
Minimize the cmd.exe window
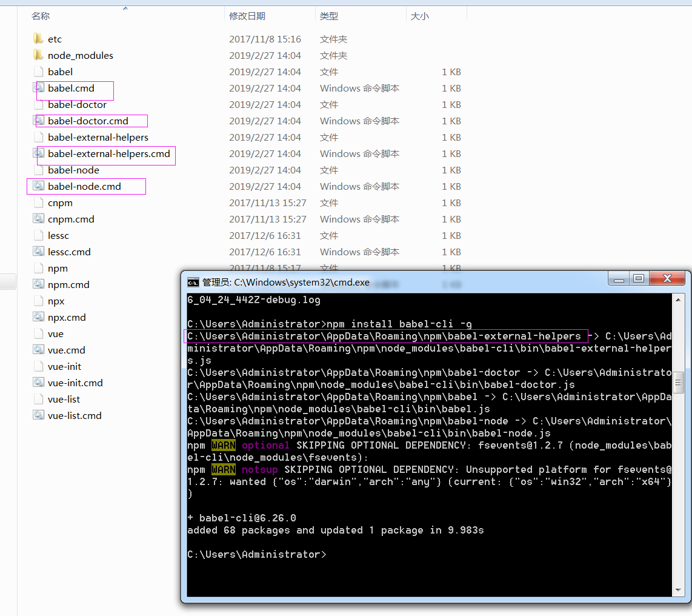pyautogui.click(x=619, y=279)
